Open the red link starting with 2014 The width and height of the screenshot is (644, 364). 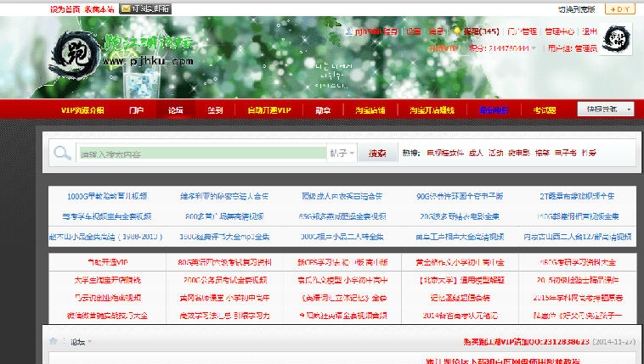coord(460,316)
